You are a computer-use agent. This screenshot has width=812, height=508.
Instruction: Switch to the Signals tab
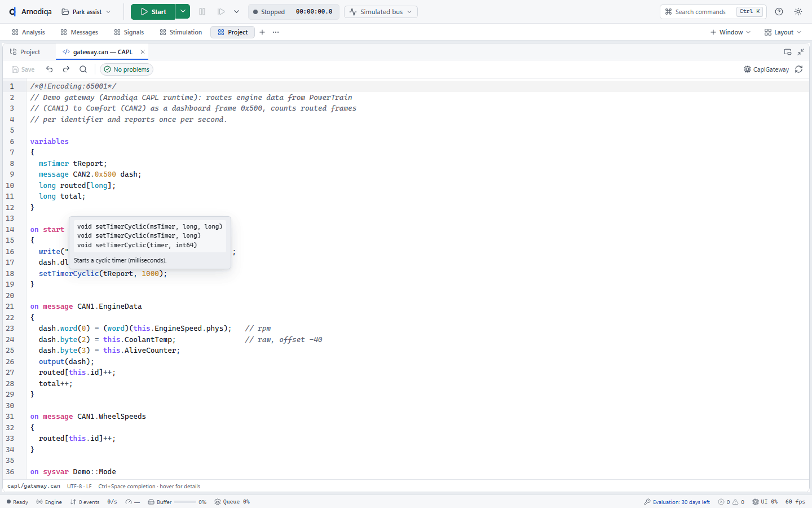pos(129,32)
